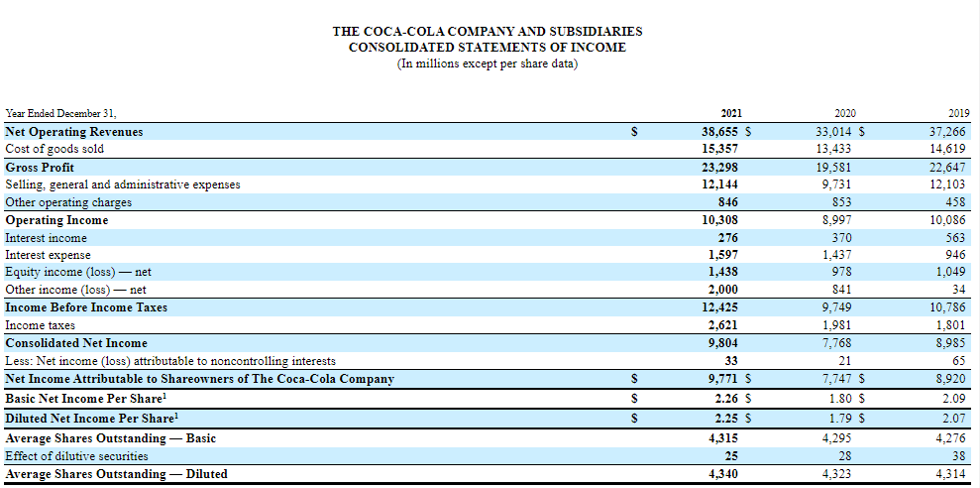The height and width of the screenshot is (488, 980).
Task: Click the Consolidated Net Income row label
Action: click(76, 343)
